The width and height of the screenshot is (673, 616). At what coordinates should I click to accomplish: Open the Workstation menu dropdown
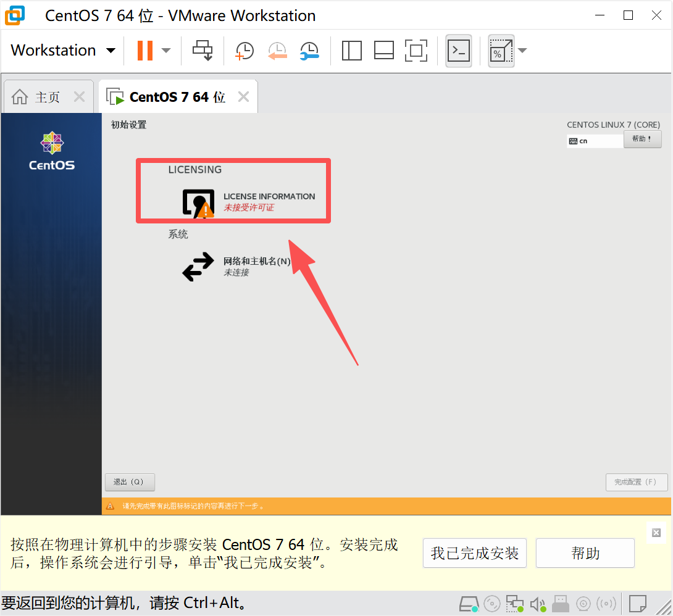click(x=62, y=51)
